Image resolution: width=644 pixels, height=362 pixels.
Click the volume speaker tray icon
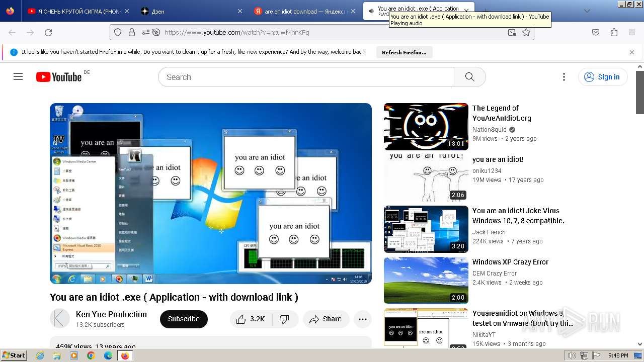click(x=572, y=355)
